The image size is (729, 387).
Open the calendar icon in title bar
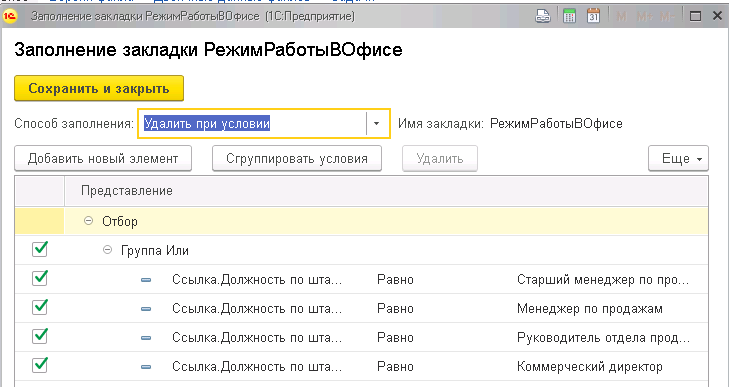click(593, 16)
